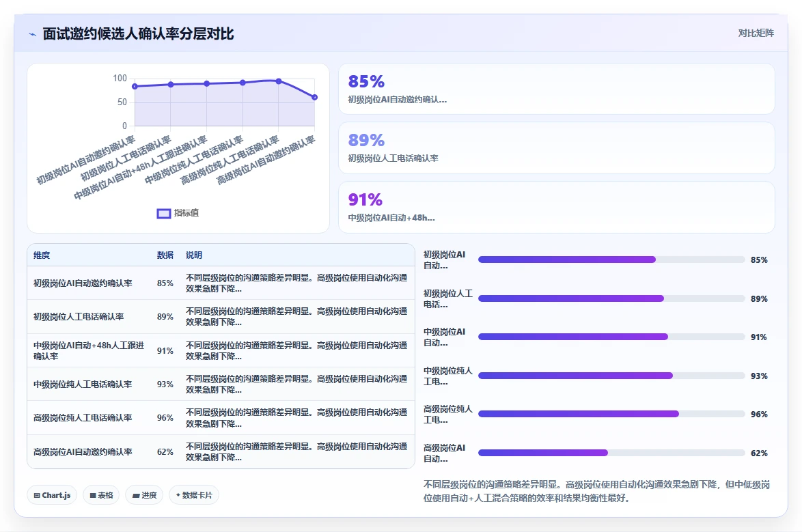Click the header icon beside the title
The image size is (802, 532).
coord(32,34)
